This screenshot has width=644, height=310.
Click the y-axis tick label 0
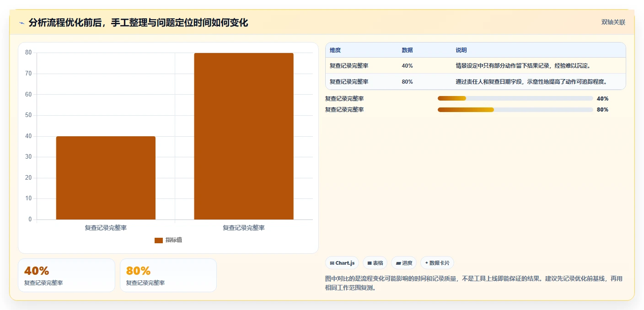[x=30, y=219]
